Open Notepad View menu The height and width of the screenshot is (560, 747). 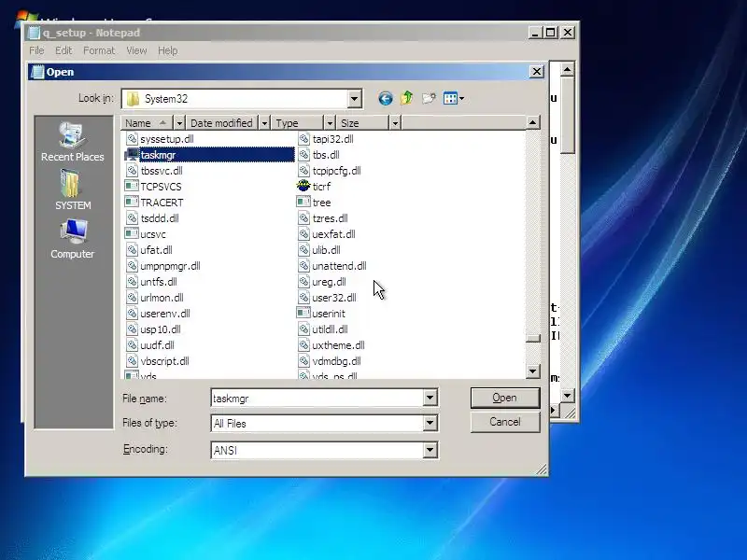pyautogui.click(x=136, y=50)
